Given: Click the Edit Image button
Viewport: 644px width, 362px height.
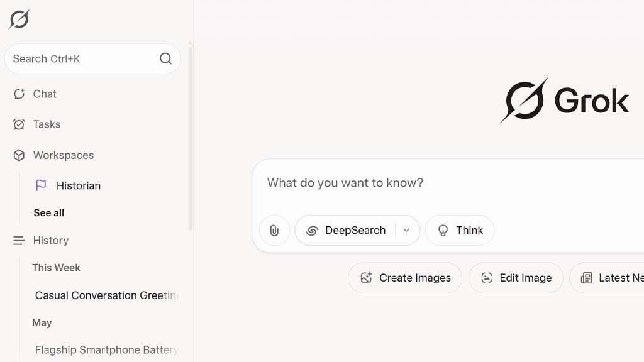Looking at the screenshot, I should pyautogui.click(x=516, y=278).
